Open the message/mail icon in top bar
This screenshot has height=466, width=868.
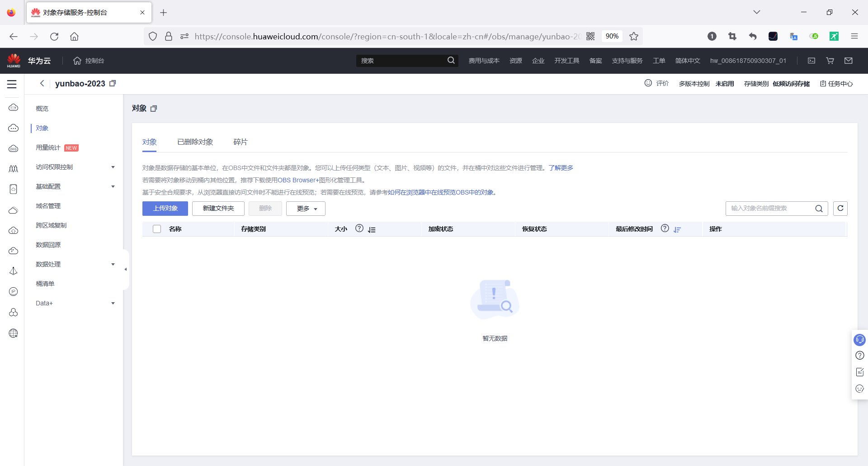pyautogui.click(x=849, y=60)
